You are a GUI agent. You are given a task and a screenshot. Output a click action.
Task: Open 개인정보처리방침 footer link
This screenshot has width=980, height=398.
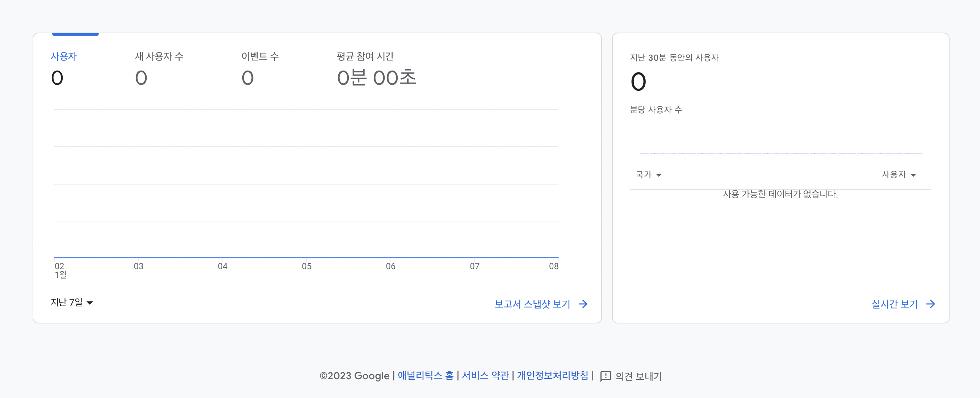[x=552, y=376]
